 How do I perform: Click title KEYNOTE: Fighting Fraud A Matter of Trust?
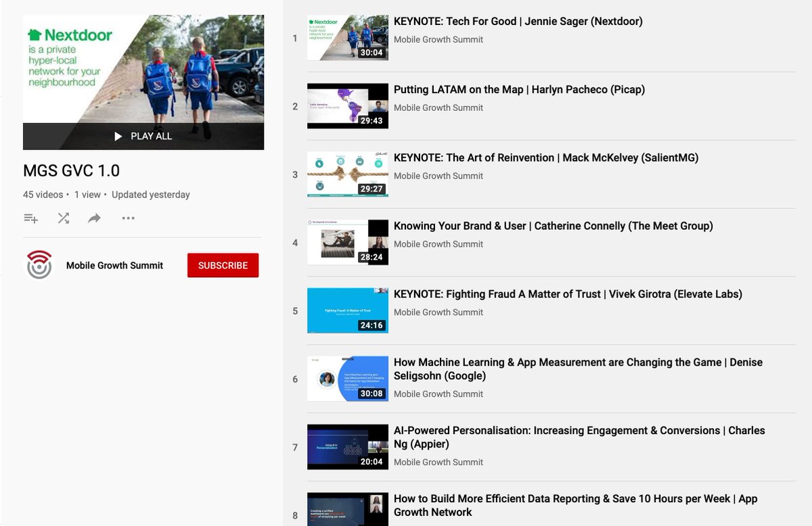[x=568, y=295]
